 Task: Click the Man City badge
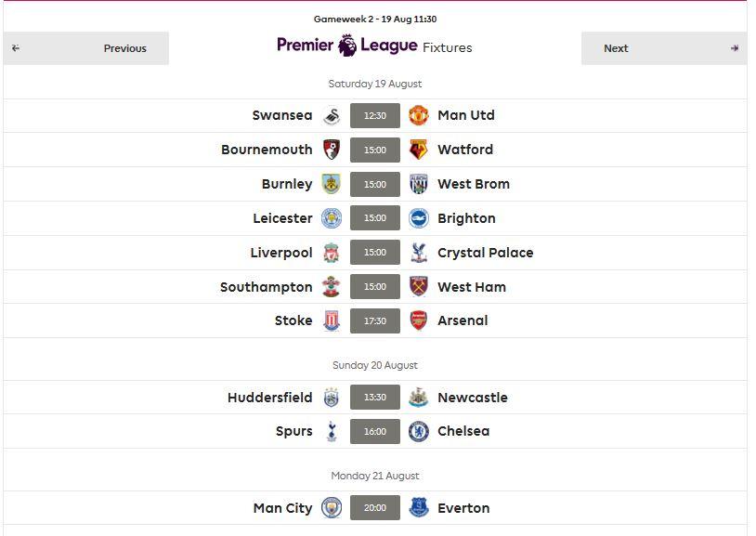pyautogui.click(x=332, y=508)
